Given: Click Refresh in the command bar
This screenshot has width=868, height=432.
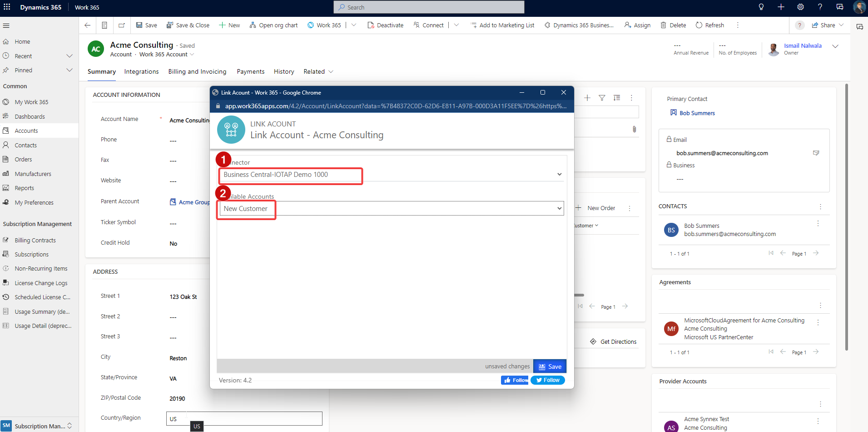Looking at the screenshot, I should click(710, 25).
